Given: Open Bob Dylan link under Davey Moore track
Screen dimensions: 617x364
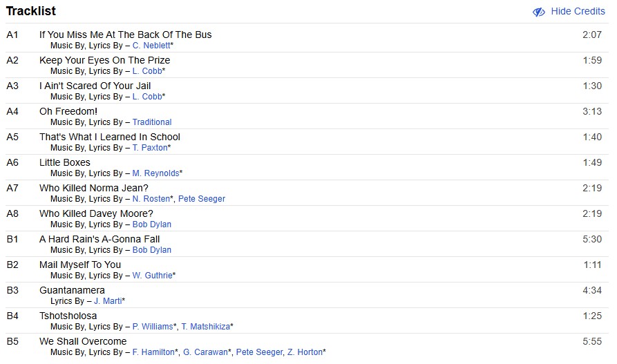Looking at the screenshot, I should (x=152, y=224).
